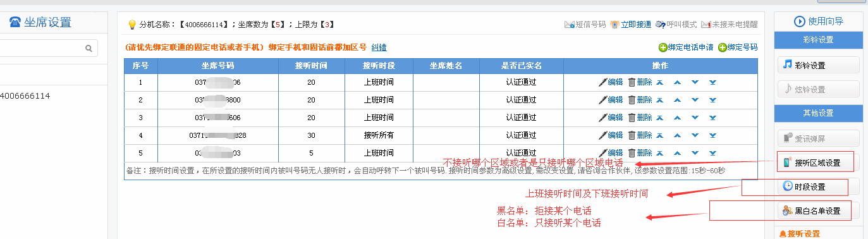This screenshot has height=239, width=868.
Task: Move row 1 to bottom with double-down arrow
Action: [x=712, y=82]
